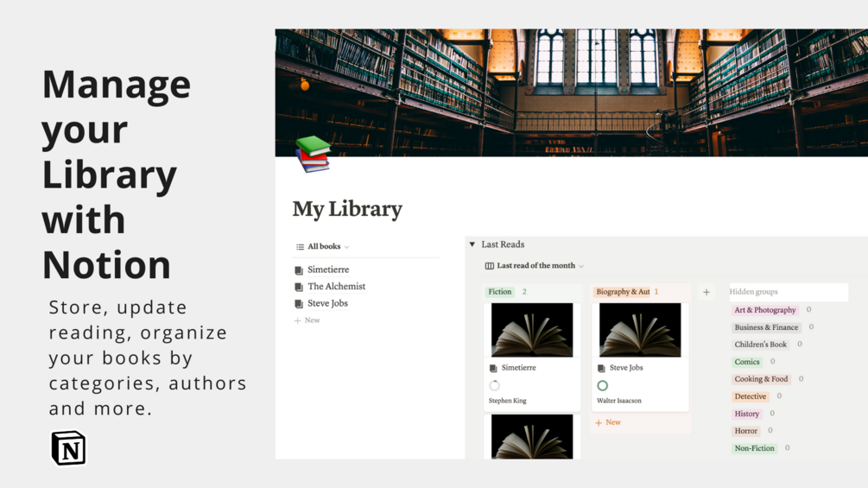Click green progress ring on Steve Jobs card

[x=602, y=385]
